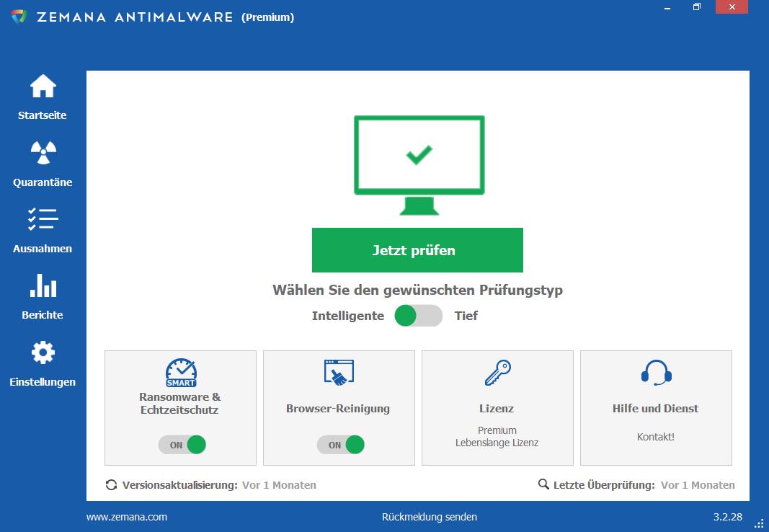Click the Versionsaktualisierung refresh icon

111,485
